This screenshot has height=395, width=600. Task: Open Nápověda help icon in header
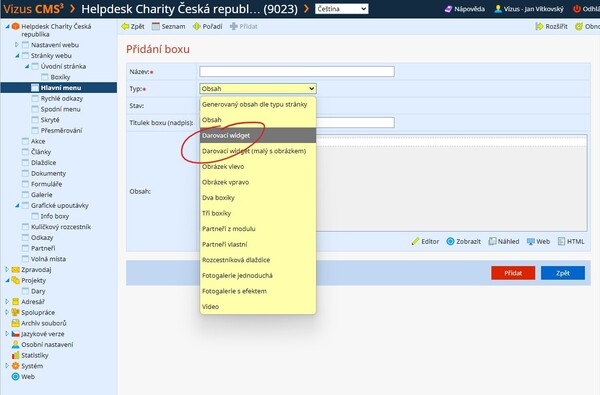coord(448,9)
